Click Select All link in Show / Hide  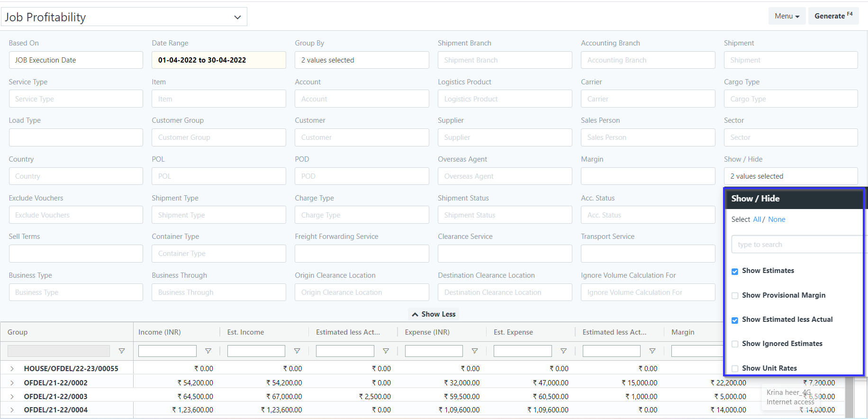point(757,219)
